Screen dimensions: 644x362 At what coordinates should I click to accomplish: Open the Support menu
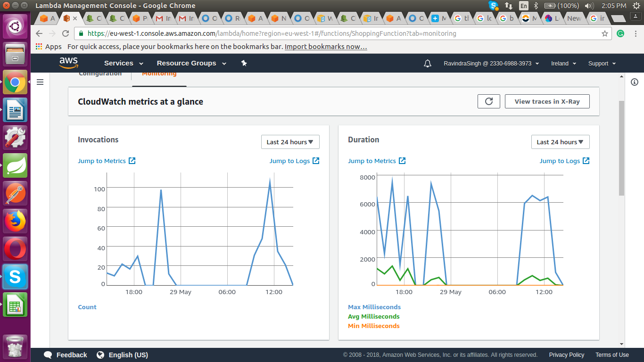coord(602,64)
